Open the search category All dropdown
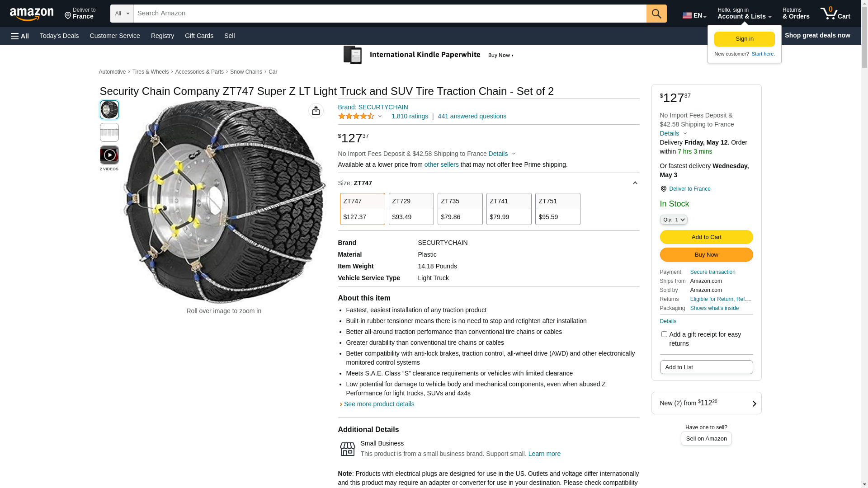This screenshot has width=868, height=488. tap(122, 14)
